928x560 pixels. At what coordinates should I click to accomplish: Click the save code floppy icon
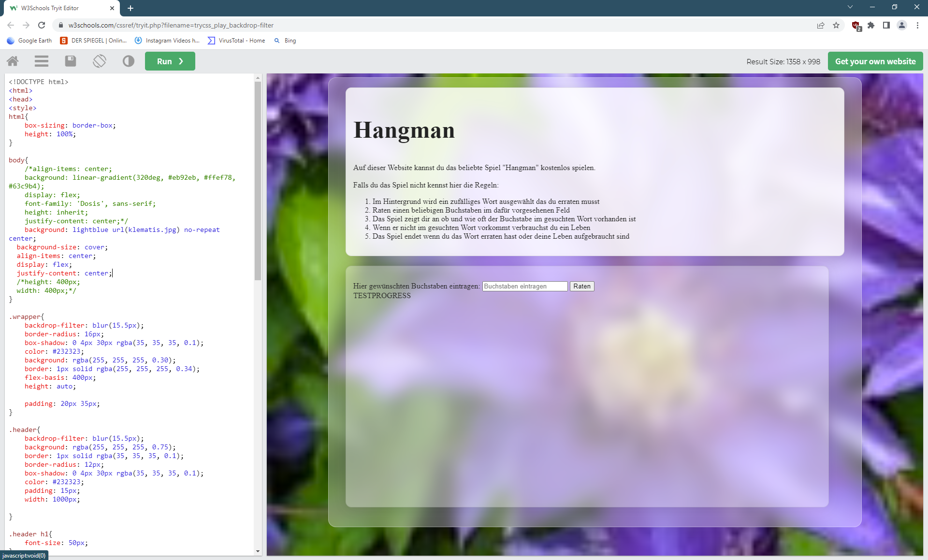(71, 61)
